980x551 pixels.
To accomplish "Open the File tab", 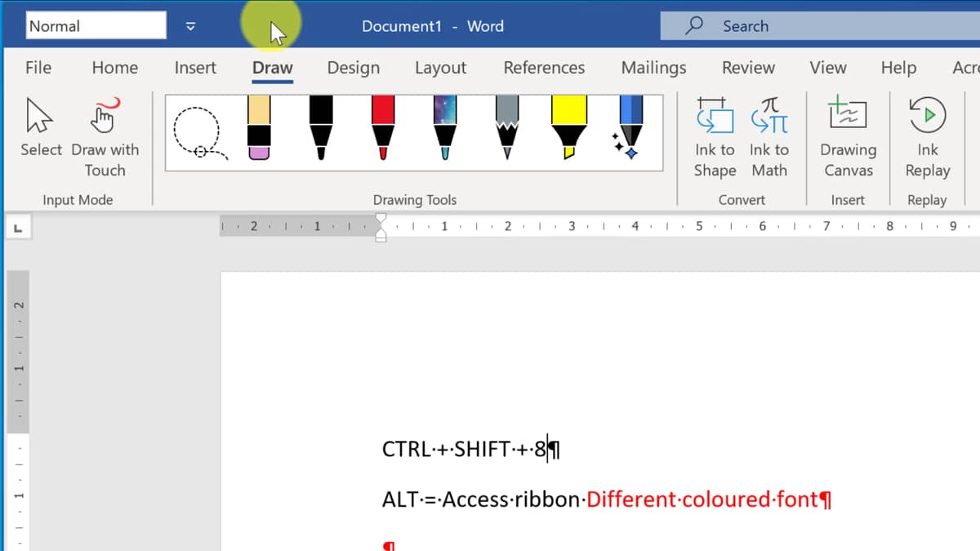I will point(38,68).
